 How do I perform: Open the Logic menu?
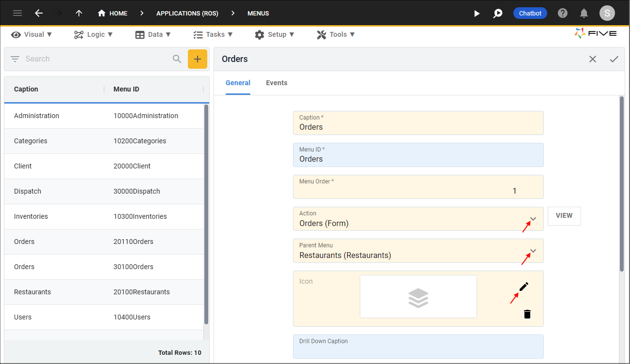(x=93, y=34)
